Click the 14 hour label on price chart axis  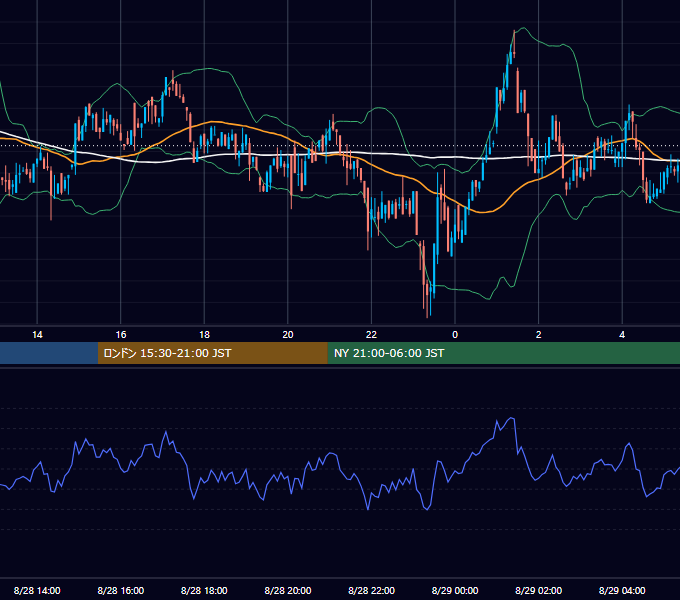pyautogui.click(x=37, y=335)
